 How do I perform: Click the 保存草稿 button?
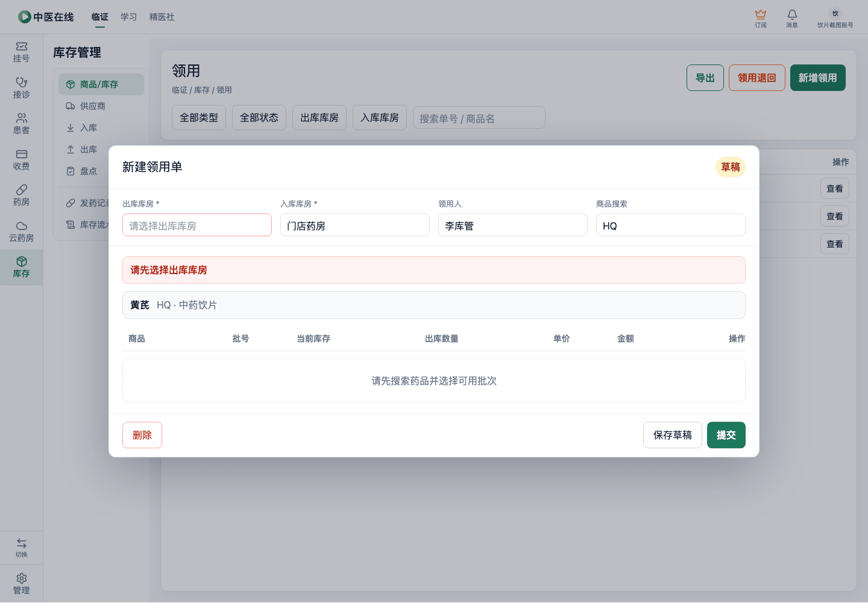(x=673, y=435)
